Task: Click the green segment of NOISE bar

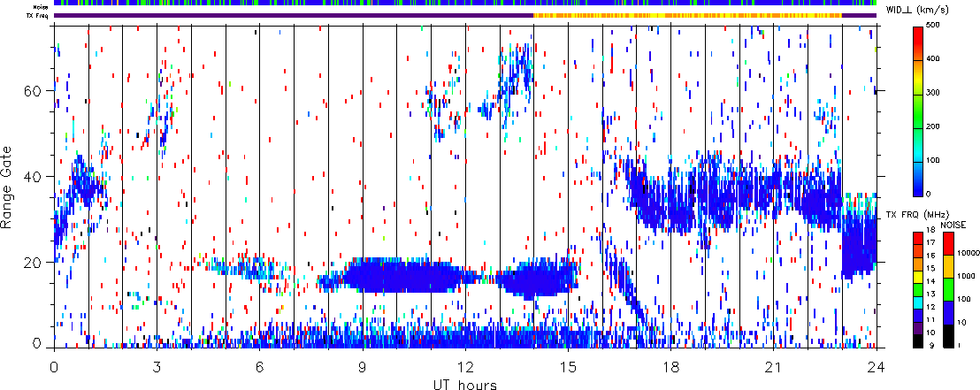Action: point(947,289)
